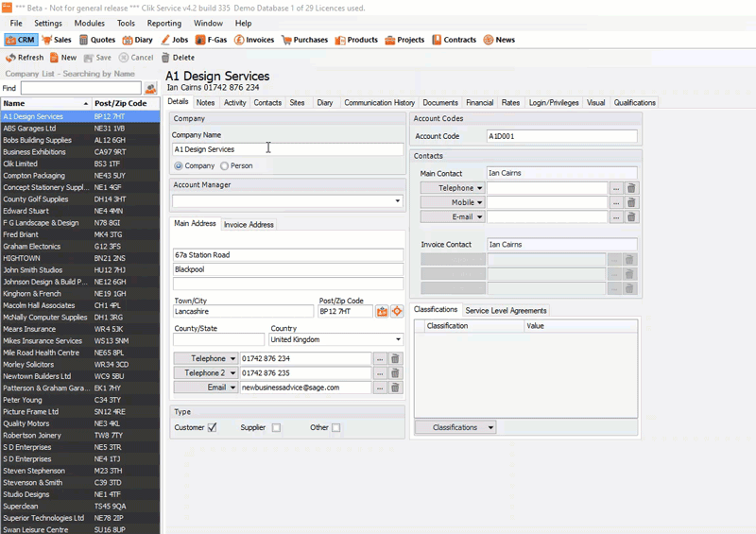
Task: Open the F-Gas module
Action: coord(211,40)
